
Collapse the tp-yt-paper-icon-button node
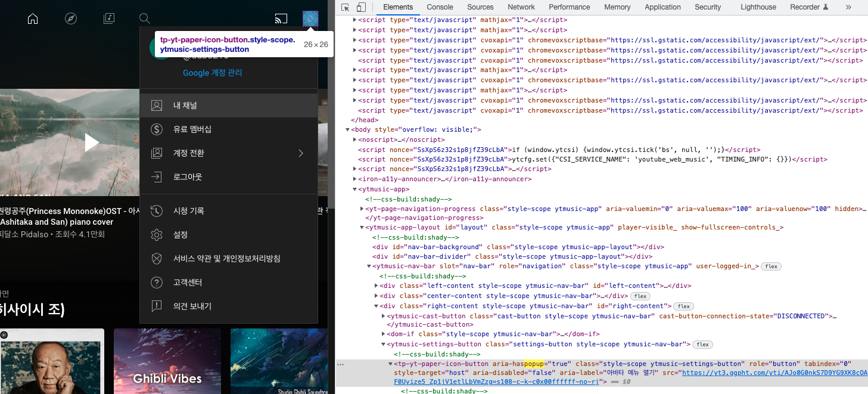click(391, 364)
